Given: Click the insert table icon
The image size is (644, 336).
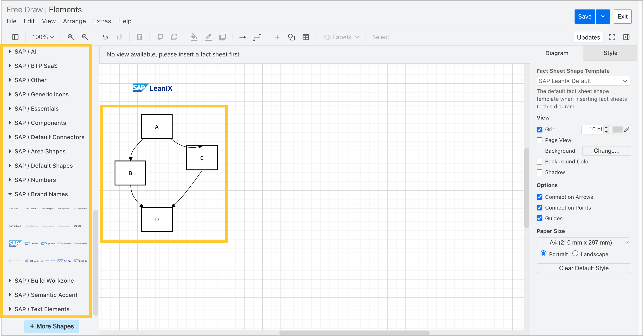Looking at the screenshot, I should coord(305,37).
